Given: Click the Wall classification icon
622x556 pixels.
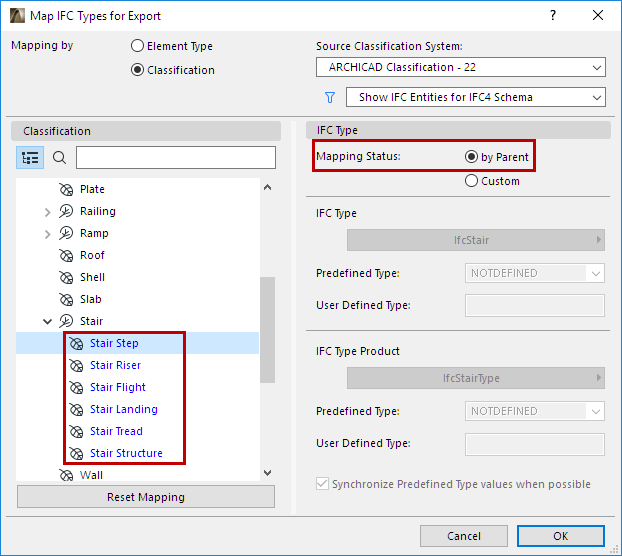Looking at the screenshot, I should point(66,475).
